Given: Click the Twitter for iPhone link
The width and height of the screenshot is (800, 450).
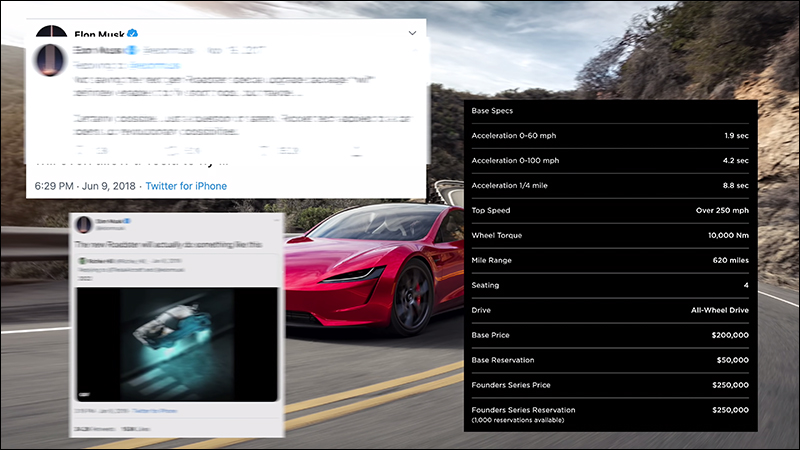Looking at the screenshot, I should [x=186, y=186].
